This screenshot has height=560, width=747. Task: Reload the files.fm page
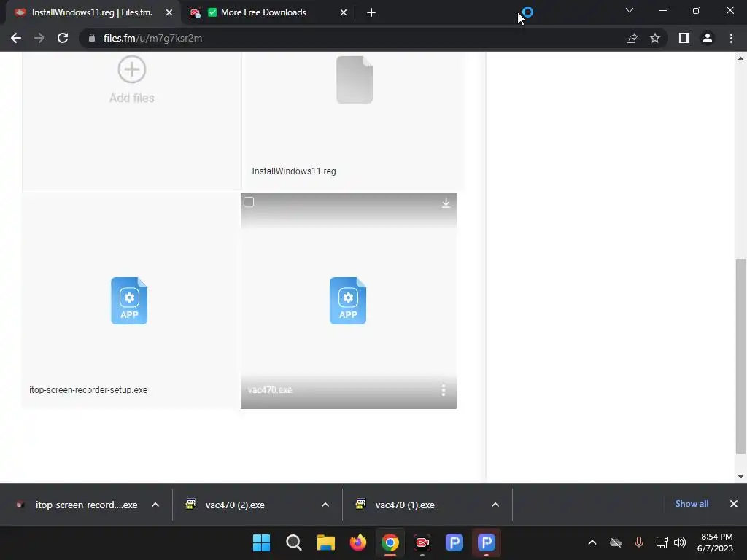pos(63,38)
